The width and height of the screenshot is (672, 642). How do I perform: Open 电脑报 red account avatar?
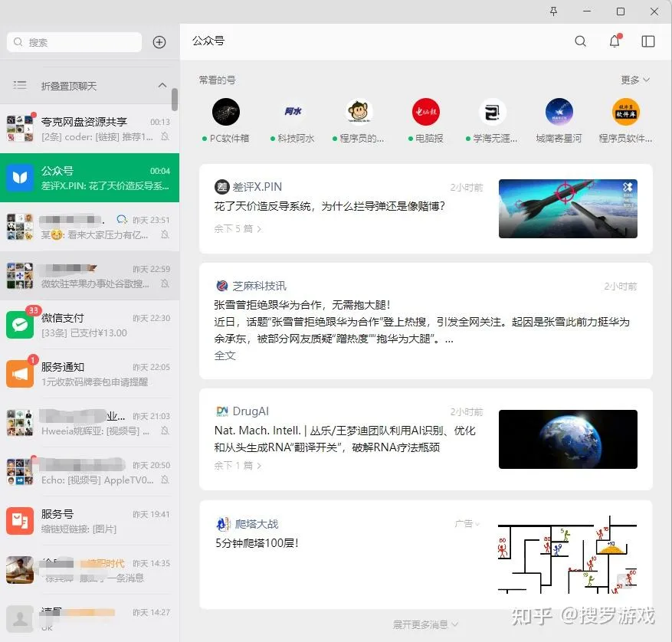pos(425,112)
